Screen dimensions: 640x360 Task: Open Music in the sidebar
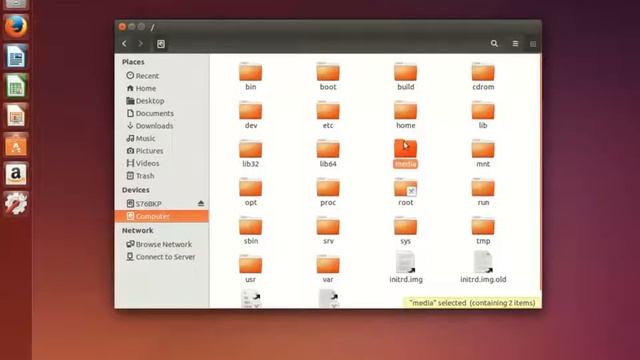tap(141, 138)
